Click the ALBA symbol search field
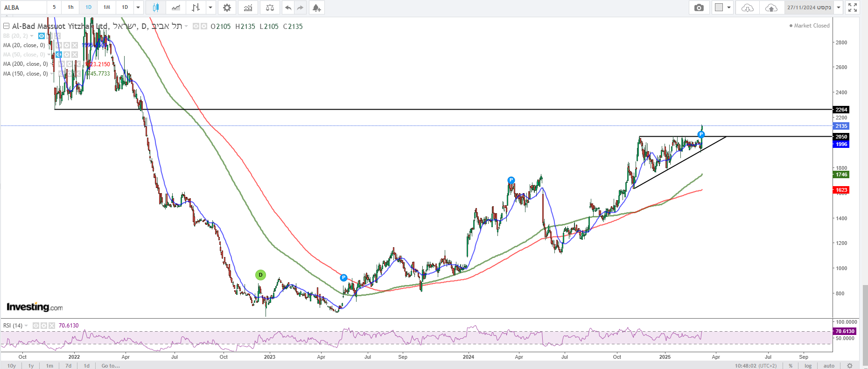The image size is (868, 369). coord(23,7)
